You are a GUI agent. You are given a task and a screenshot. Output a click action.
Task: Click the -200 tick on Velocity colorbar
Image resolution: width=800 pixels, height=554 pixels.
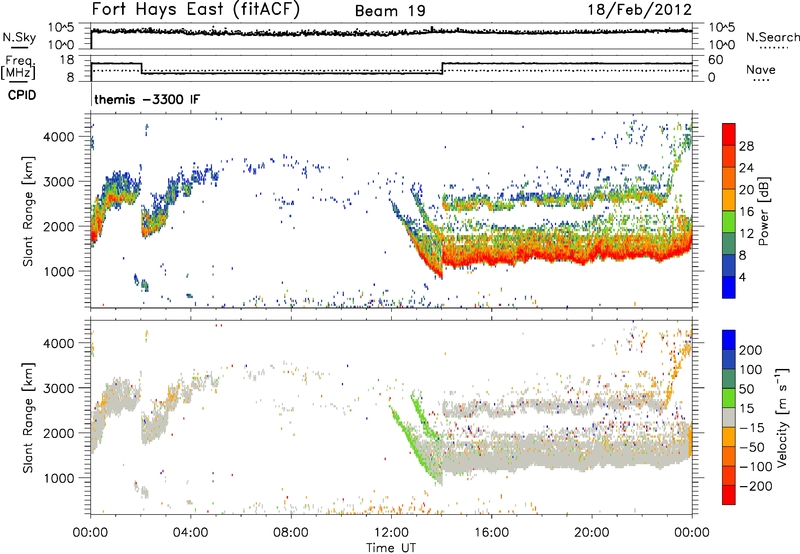(756, 486)
